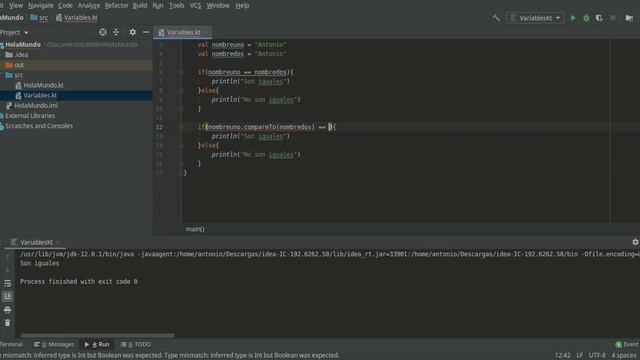Click the up arrow in Run console sidebar
Screen dimensions: 640x360
click(x=7, y=257)
